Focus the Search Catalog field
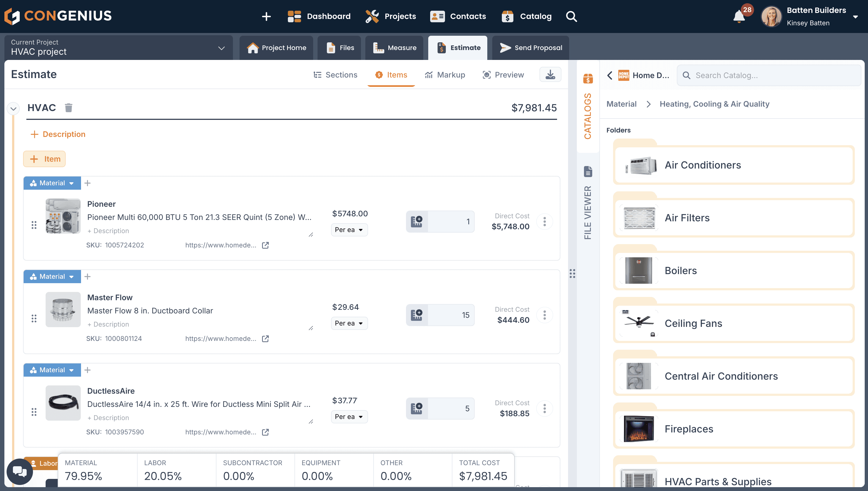This screenshot has width=868, height=491. coord(769,75)
